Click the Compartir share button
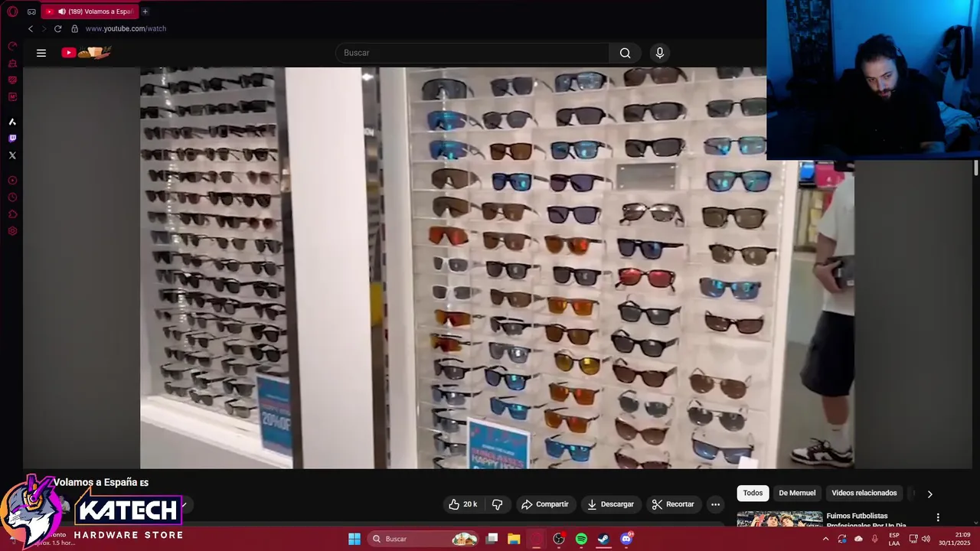This screenshot has width=980, height=551. point(545,504)
